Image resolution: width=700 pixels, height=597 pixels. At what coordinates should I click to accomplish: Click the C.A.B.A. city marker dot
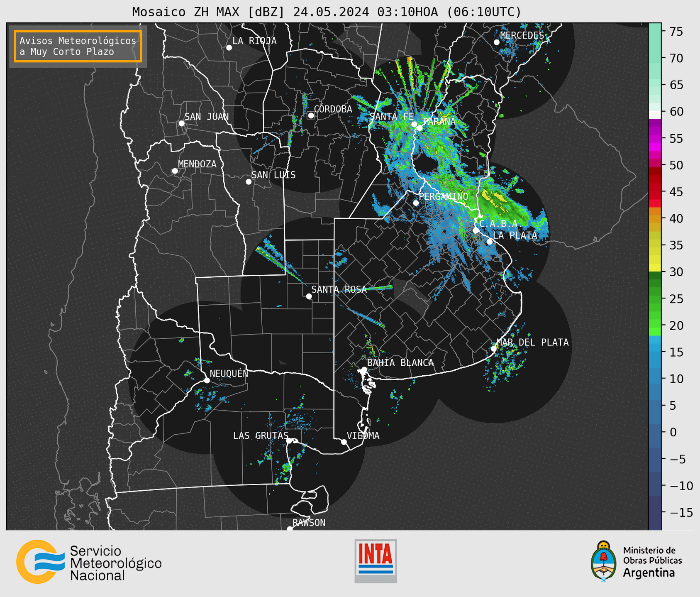coord(476,230)
